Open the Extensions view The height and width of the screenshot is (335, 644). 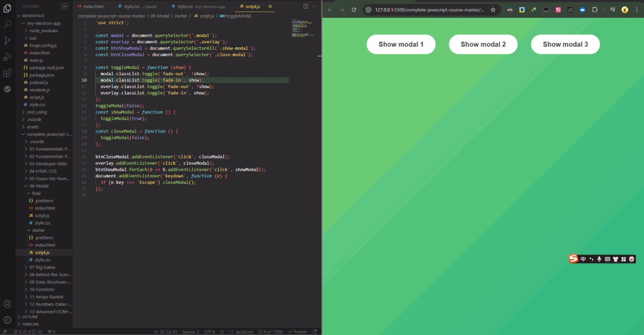(8, 73)
